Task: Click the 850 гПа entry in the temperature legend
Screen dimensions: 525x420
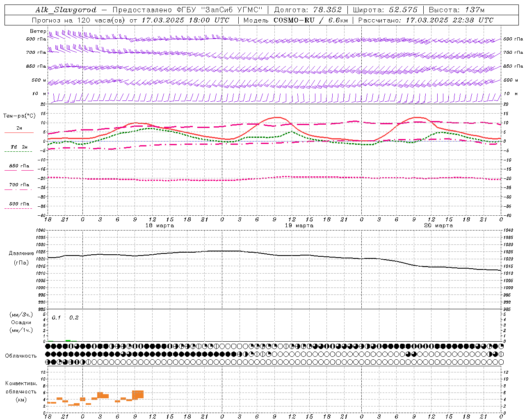Action: coord(19,166)
